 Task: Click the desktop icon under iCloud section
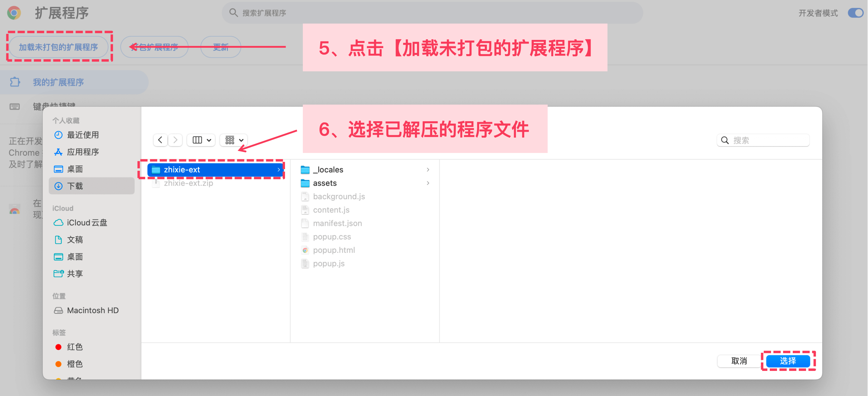tap(58, 256)
